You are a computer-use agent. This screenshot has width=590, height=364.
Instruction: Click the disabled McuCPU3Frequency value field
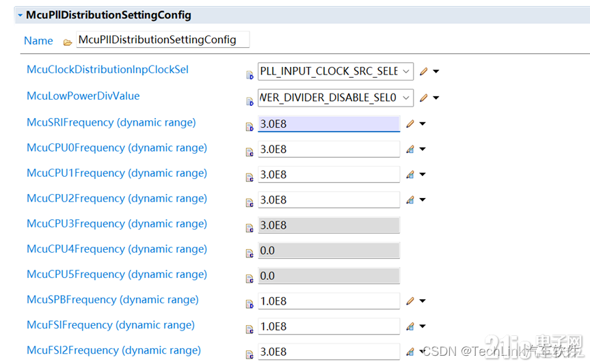328,225
